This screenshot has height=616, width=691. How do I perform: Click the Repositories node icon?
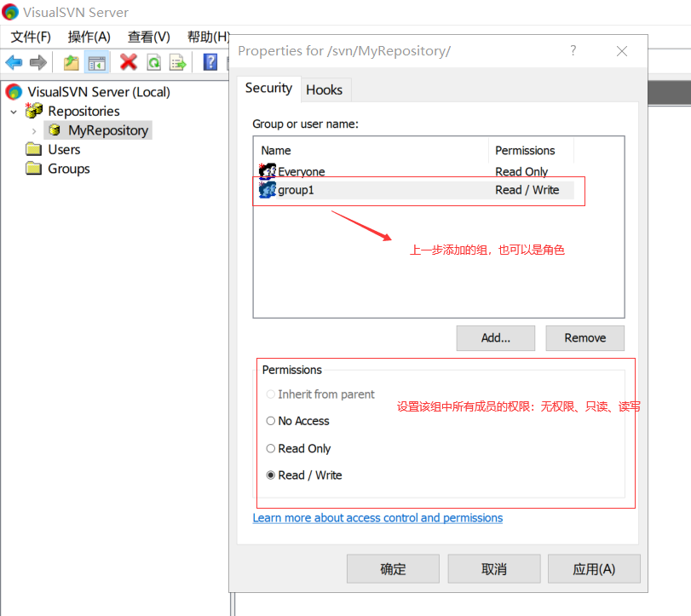(x=34, y=111)
